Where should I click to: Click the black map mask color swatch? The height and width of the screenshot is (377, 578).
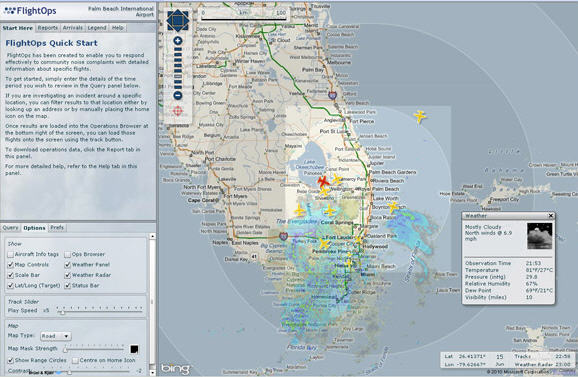pos(134,349)
